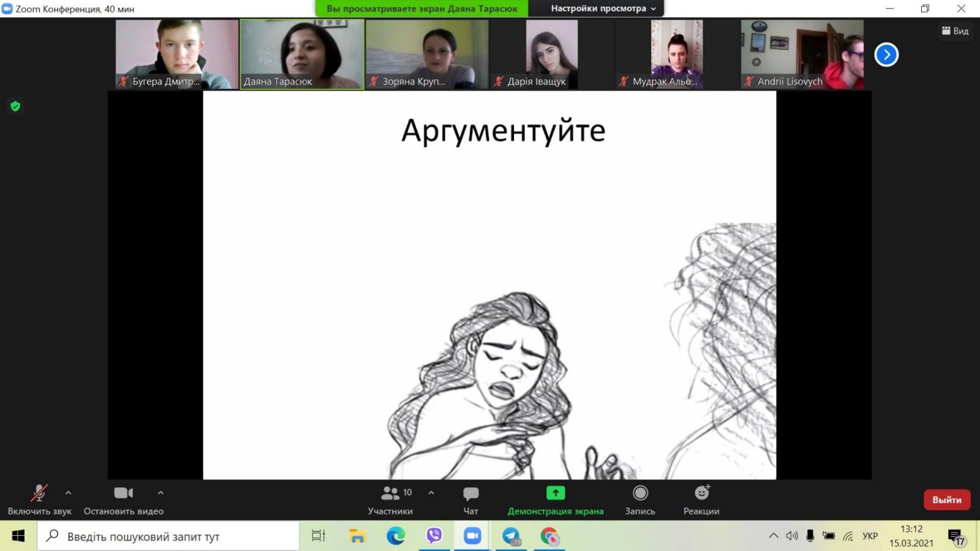Open clock showing 13:12
Viewport: 980px width, 551px height.
point(911,536)
